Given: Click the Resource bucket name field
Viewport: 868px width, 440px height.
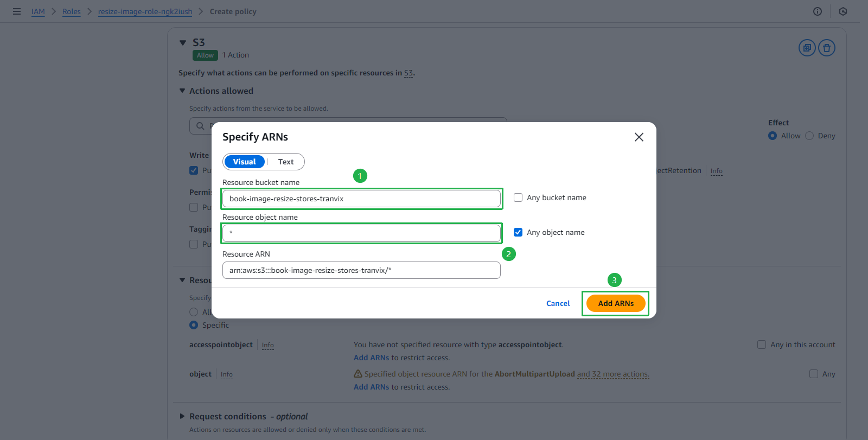Looking at the screenshot, I should (x=361, y=199).
